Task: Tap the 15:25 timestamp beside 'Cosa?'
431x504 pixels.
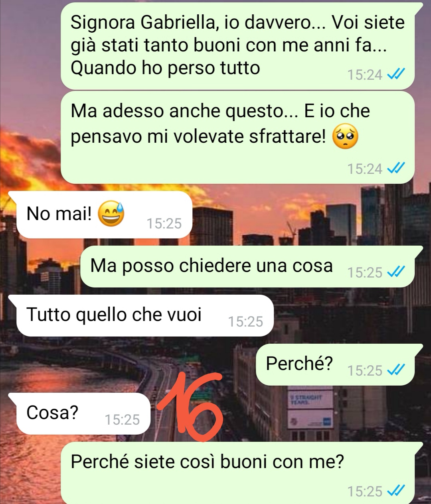Action: click(122, 419)
